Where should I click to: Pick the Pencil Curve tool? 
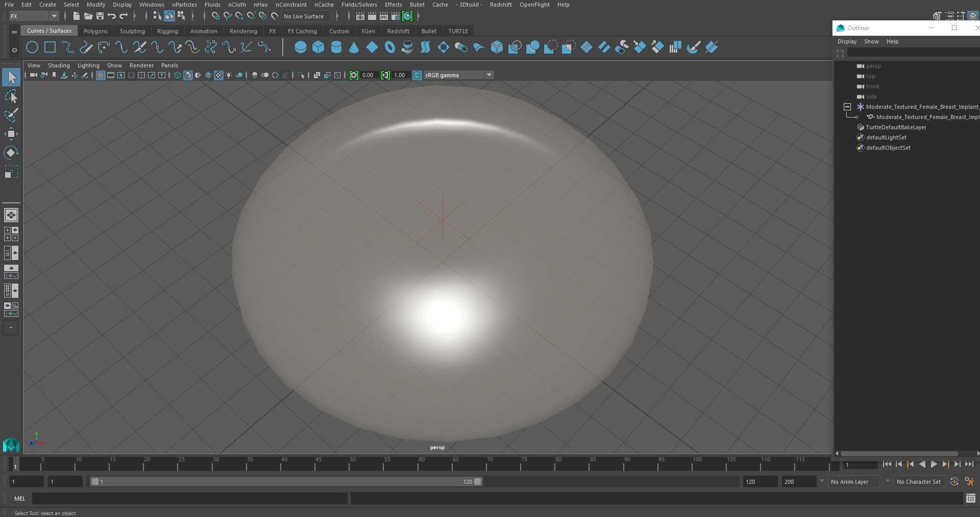(86, 48)
